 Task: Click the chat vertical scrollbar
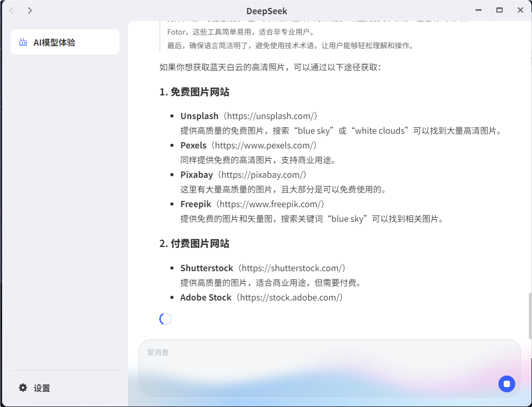[x=529, y=316]
